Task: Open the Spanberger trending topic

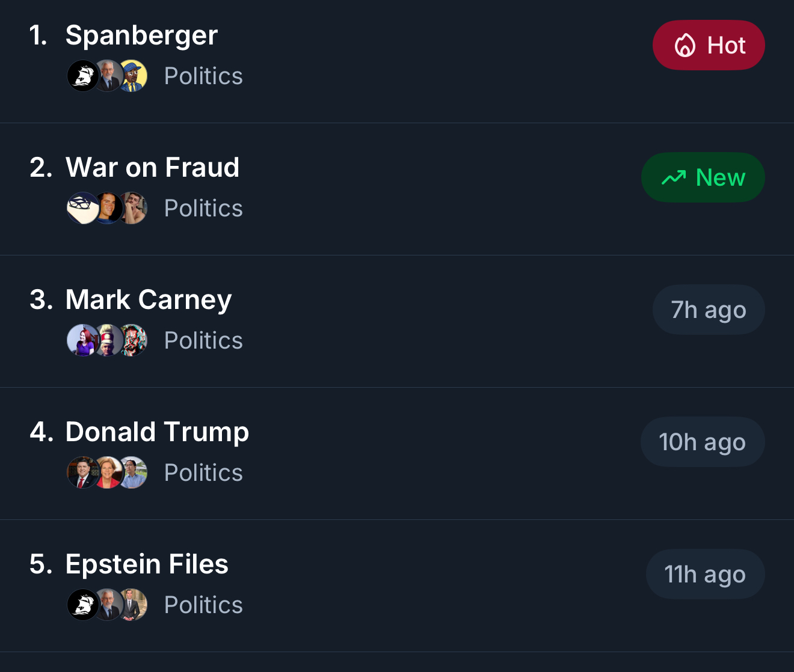Action: click(x=141, y=35)
